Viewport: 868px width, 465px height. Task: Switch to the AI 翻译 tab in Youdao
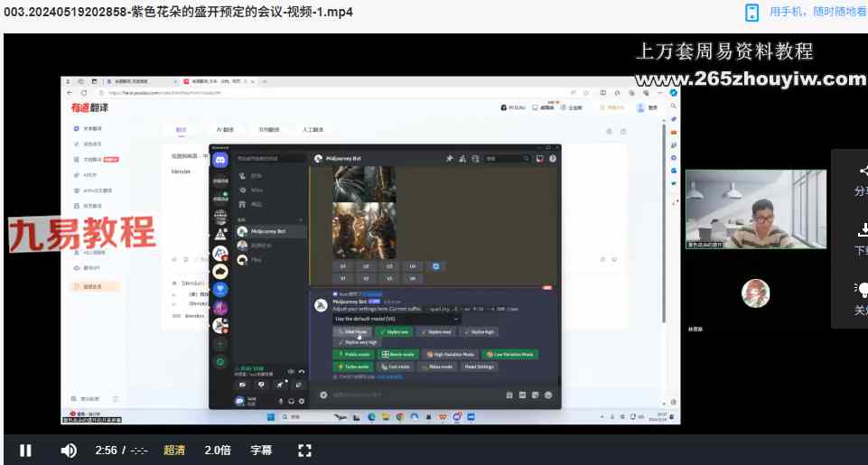coord(225,130)
